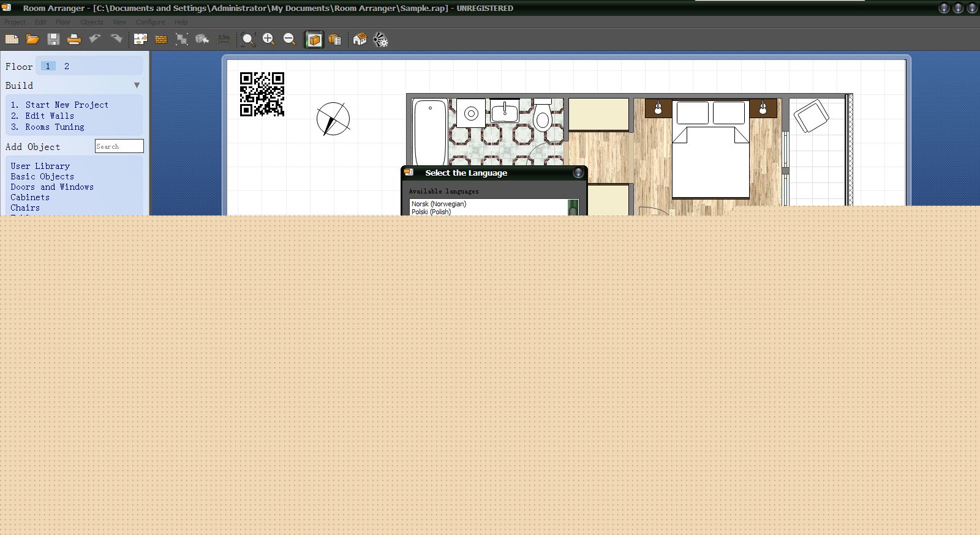Open the Edit menu
Viewport: 980px width, 535px height.
(x=40, y=22)
